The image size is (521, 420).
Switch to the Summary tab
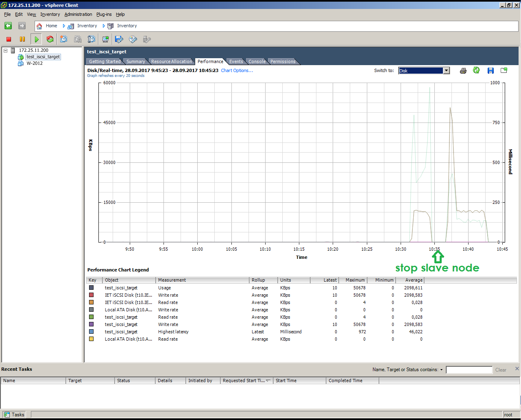(135, 61)
